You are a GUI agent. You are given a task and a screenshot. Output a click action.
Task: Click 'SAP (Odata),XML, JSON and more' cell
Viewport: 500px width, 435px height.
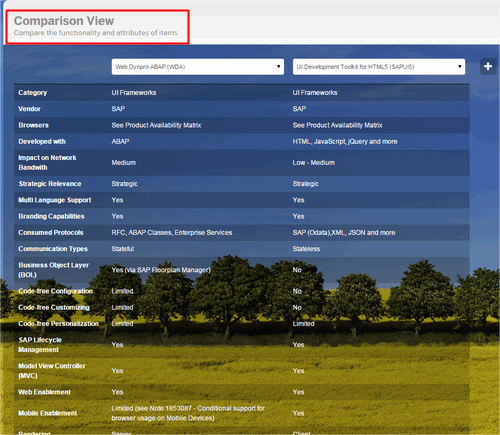click(x=344, y=233)
